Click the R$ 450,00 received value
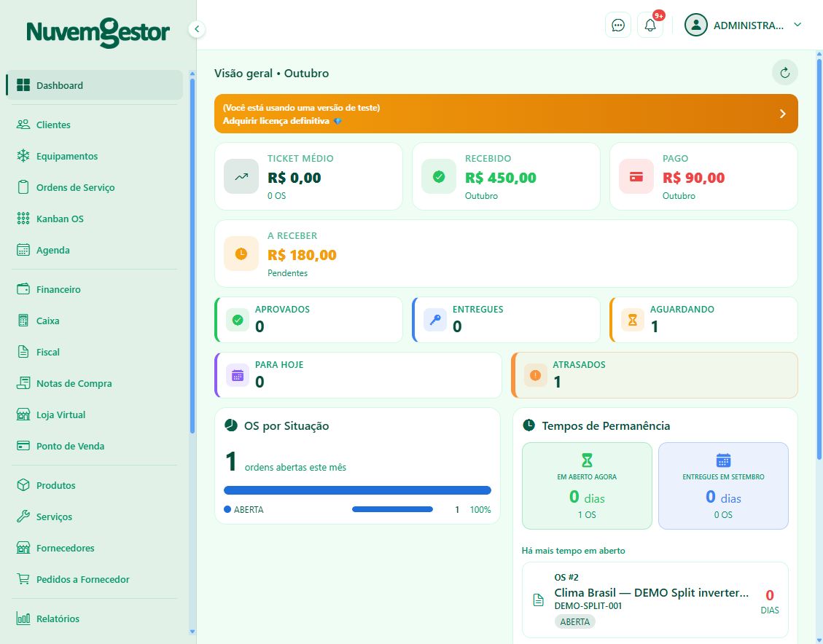This screenshot has height=644, width=823. [x=501, y=178]
